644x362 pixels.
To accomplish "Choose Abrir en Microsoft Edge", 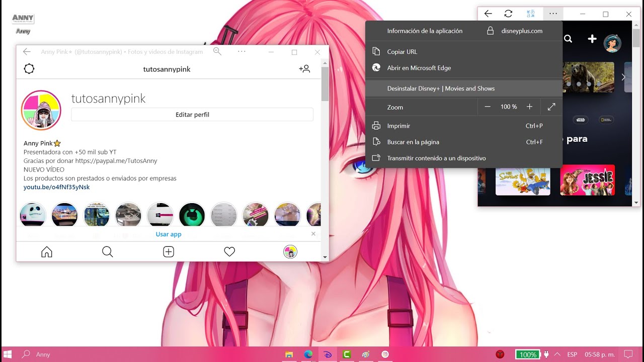I will tap(463, 68).
